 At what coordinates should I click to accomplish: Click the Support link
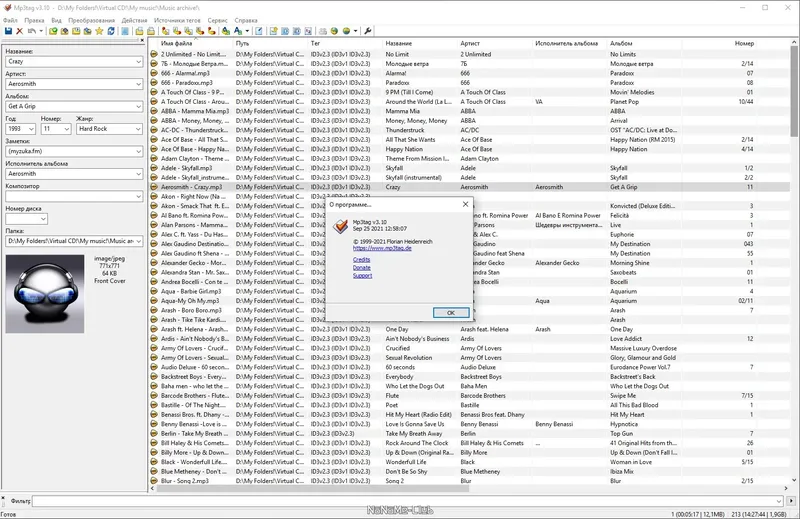point(362,276)
